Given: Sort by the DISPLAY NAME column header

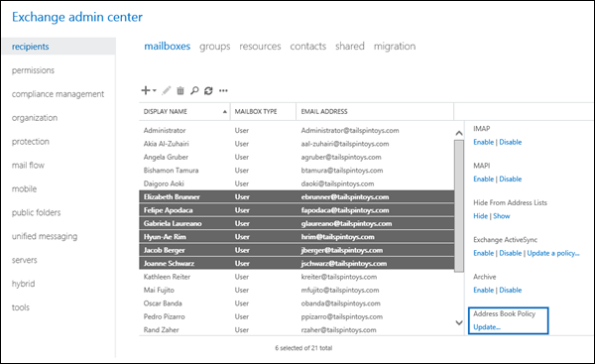Looking at the screenshot, I should (x=184, y=112).
